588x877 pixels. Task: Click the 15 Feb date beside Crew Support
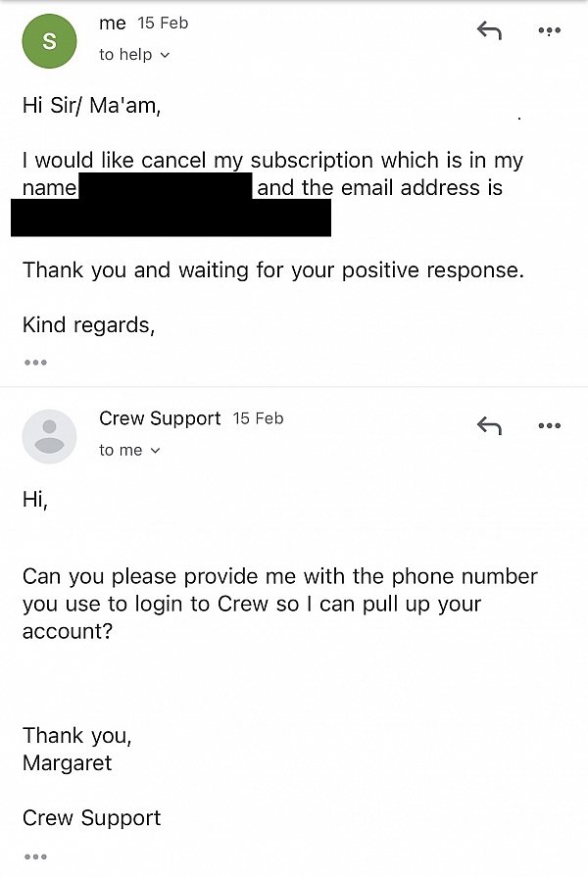258,418
